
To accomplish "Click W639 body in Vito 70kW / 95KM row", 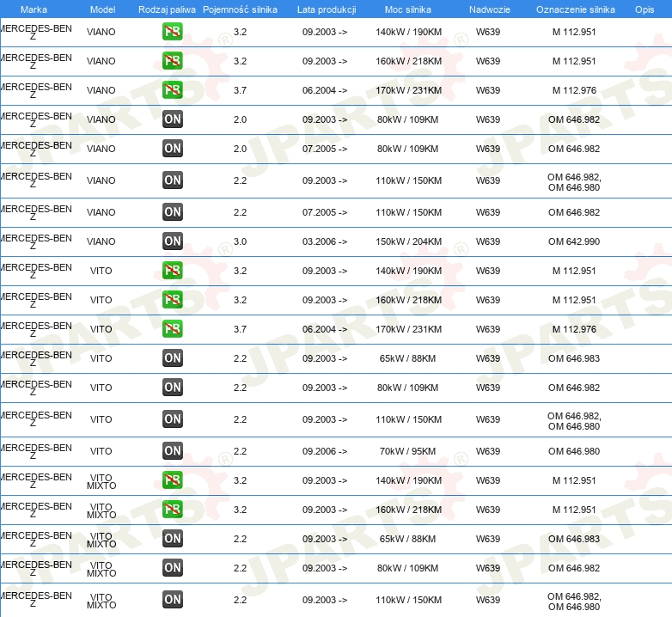I will pos(488,451).
